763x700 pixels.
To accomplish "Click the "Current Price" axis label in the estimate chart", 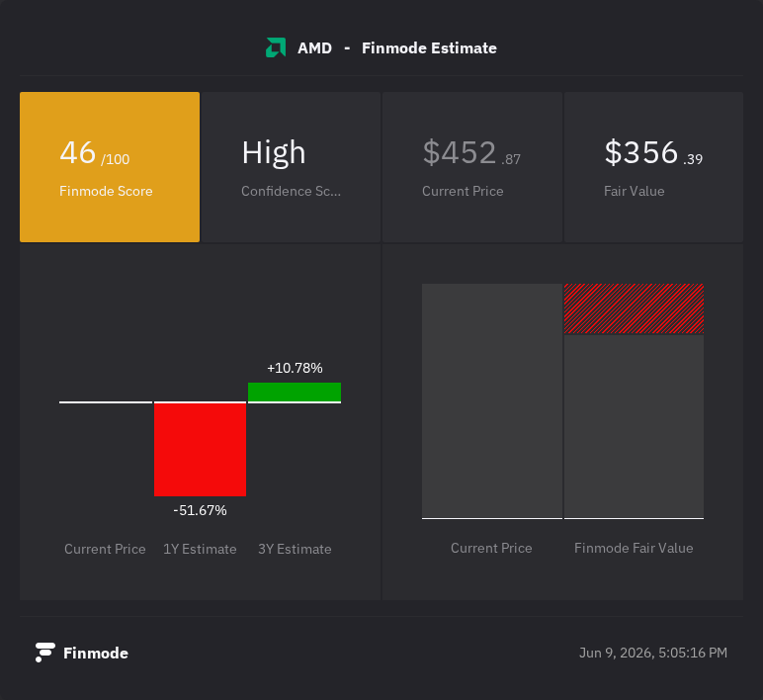I will 105,549.
